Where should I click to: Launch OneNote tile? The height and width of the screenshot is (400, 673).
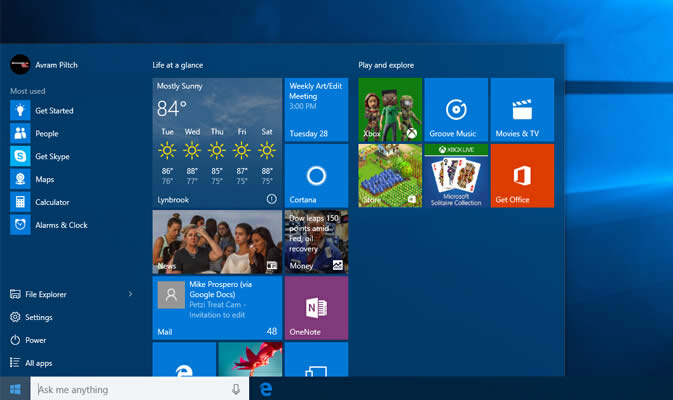pos(316,308)
